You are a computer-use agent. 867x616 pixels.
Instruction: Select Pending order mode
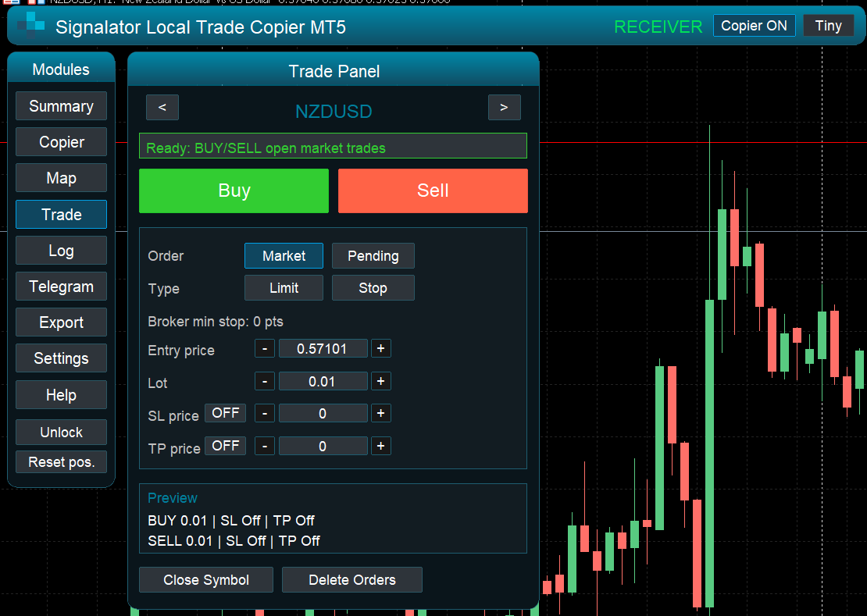373,256
